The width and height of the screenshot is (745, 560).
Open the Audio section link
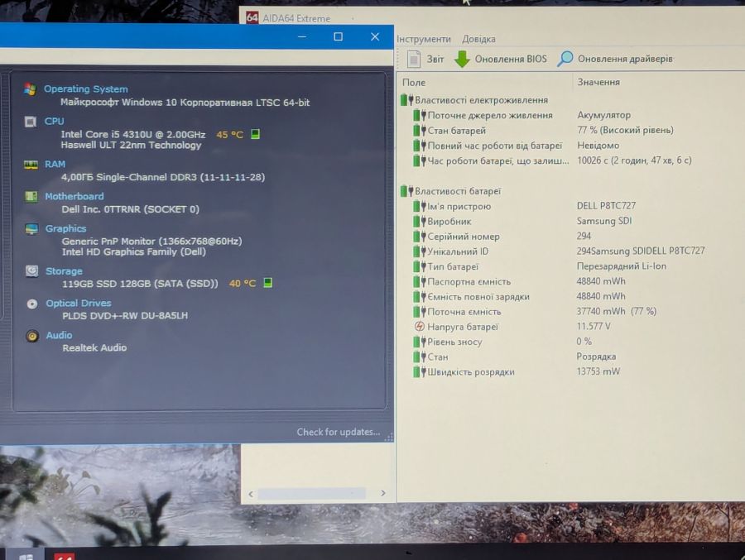pyautogui.click(x=59, y=335)
